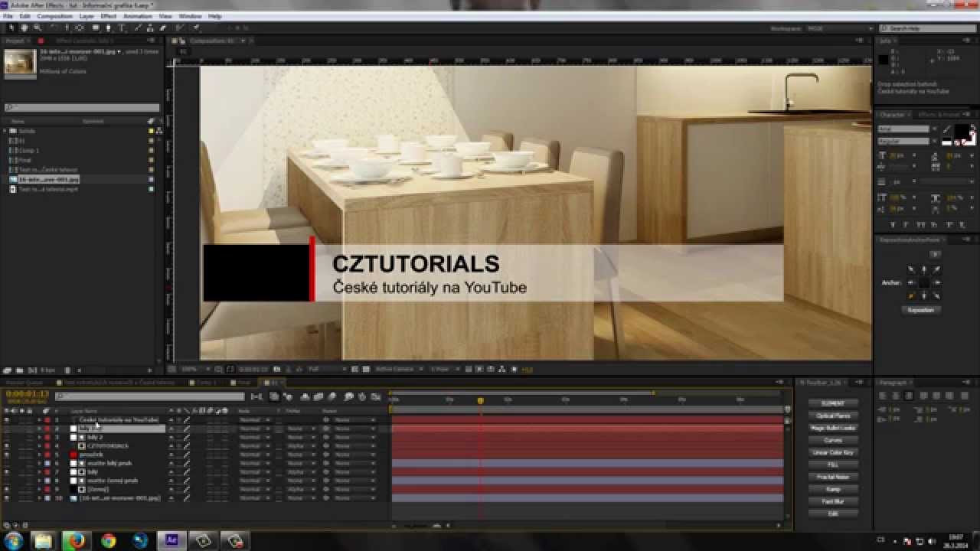980x551 pixels.
Task: Toggle visibility of matte bílý pruh layer
Action: point(7,463)
